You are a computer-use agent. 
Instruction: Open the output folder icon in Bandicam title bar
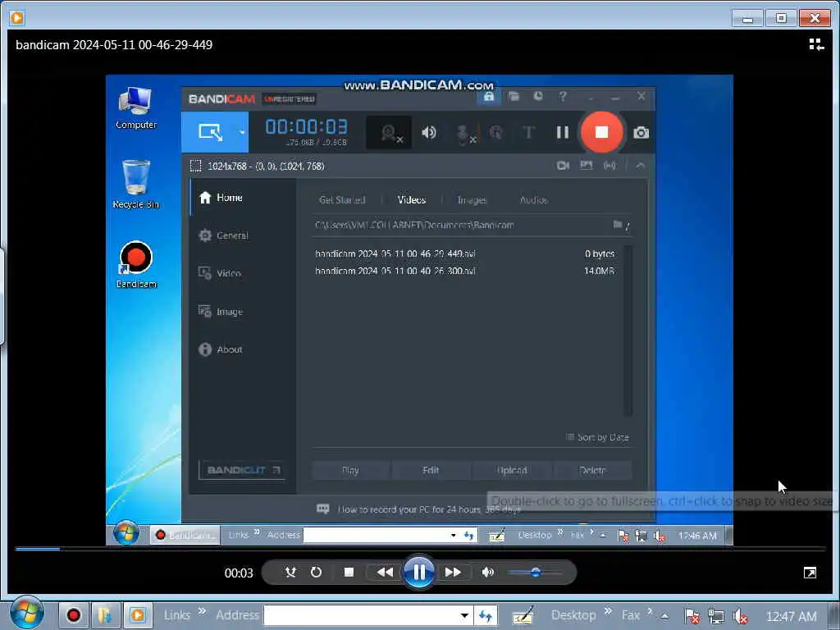click(514, 97)
